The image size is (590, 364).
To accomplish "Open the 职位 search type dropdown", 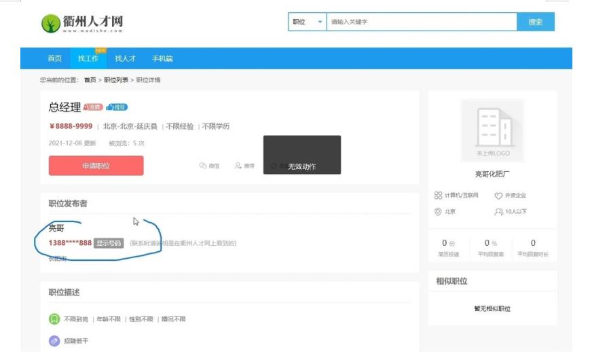I will [x=308, y=22].
